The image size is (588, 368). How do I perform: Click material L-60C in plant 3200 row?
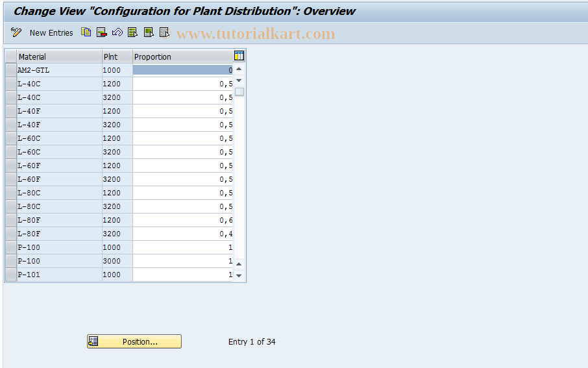tap(59, 152)
